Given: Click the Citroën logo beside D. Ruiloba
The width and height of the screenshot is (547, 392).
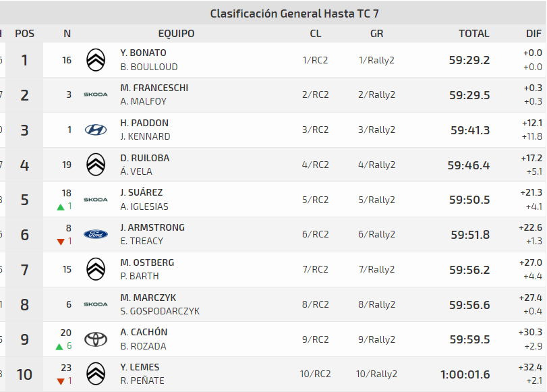Looking at the screenshot, I should [96, 165].
